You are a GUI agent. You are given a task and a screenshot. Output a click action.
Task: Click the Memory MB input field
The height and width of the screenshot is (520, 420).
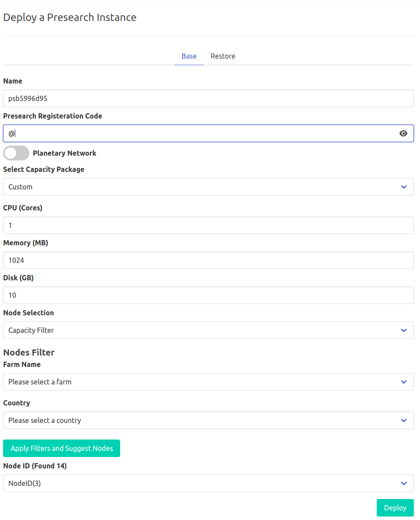pyautogui.click(x=208, y=260)
